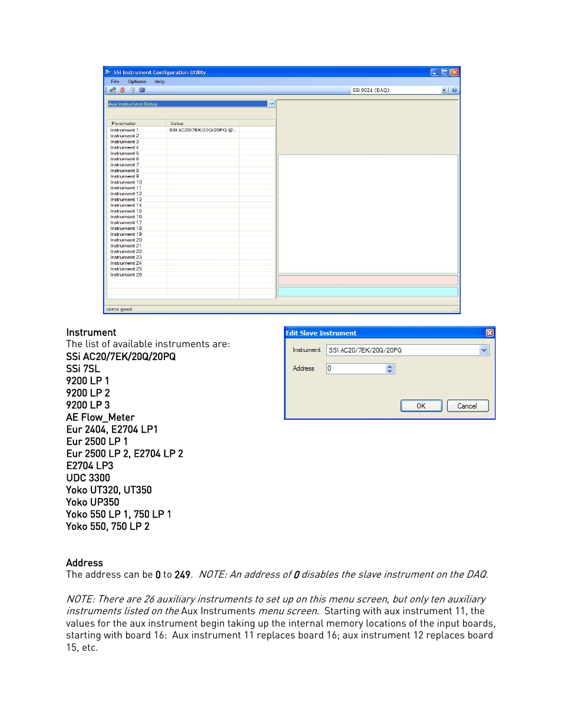Expand the Aux Instrument Setup menu dropdown
This screenshot has height=728, width=562.
[x=272, y=104]
